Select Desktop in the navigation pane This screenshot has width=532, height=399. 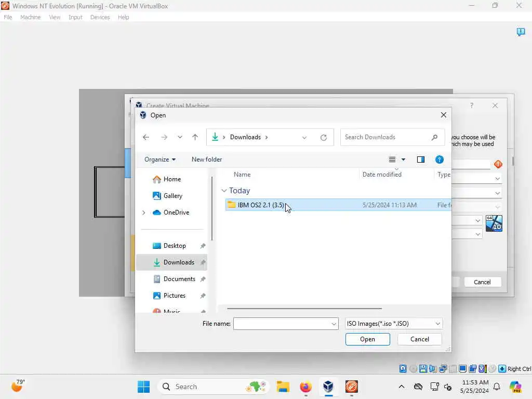point(174,246)
